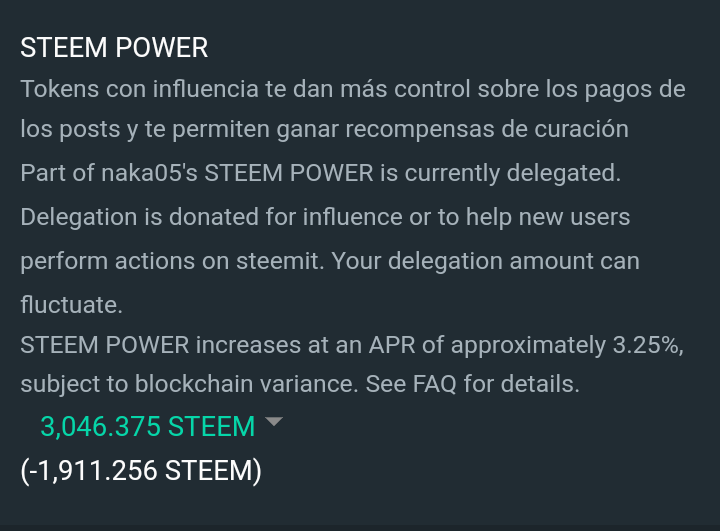Viewport: 720px width, 531px height.
Task: Click the green 3,046.375 STEEM balance
Action: pyautogui.click(x=147, y=427)
